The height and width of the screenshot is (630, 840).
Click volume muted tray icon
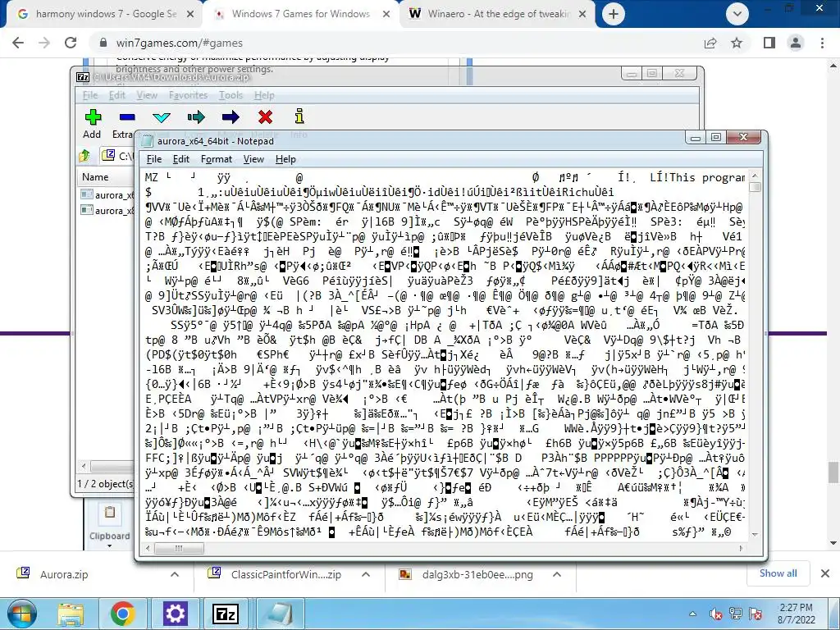point(715,614)
